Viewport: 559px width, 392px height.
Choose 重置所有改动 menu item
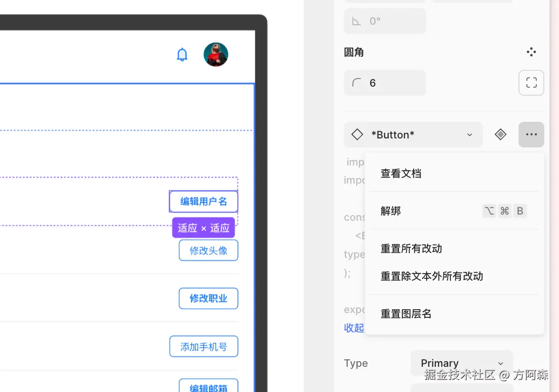(x=454, y=248)
